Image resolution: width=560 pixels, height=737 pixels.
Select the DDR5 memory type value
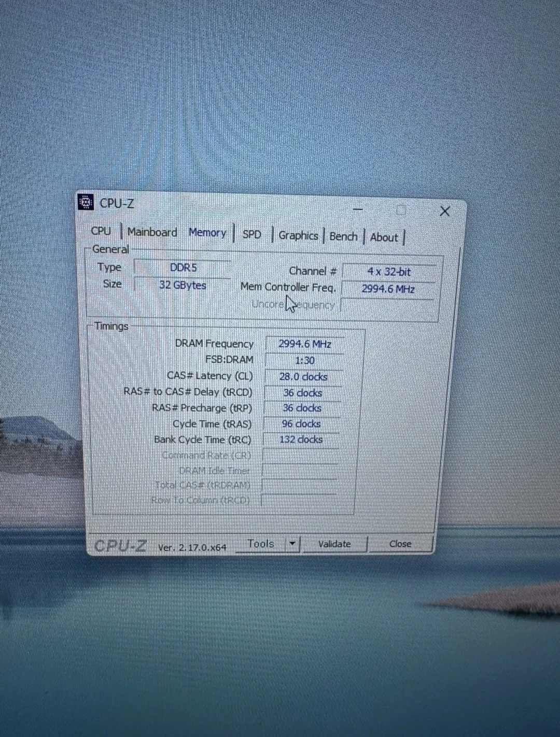(183, 267)
